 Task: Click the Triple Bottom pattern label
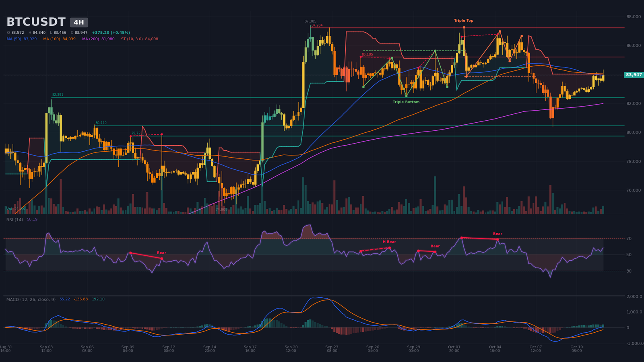(406, 102)
